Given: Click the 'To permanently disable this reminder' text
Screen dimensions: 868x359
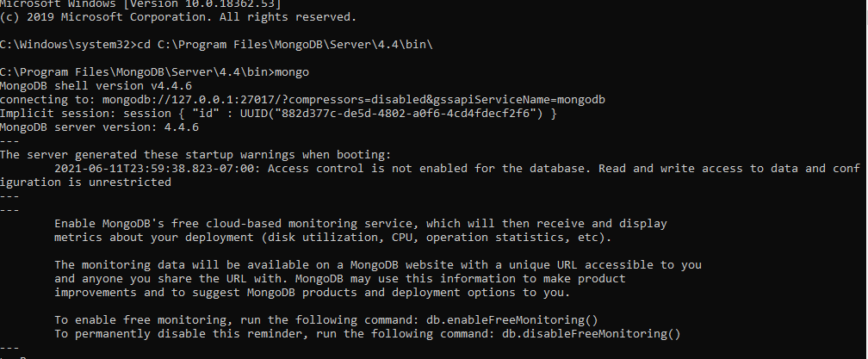Looking at the screenshot, I should [x=172, y=333].
